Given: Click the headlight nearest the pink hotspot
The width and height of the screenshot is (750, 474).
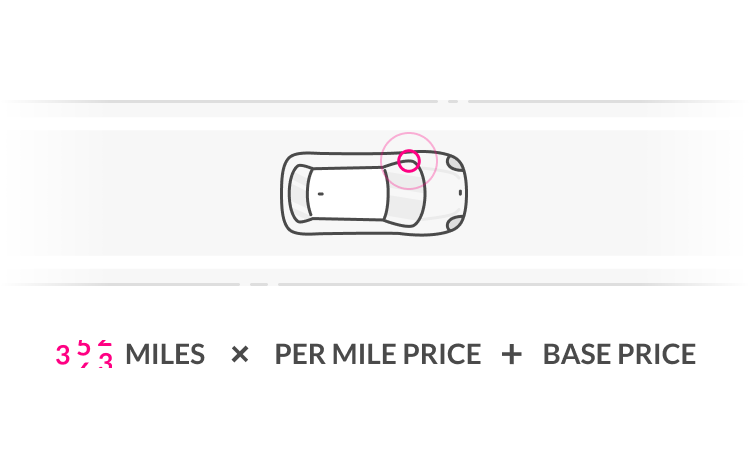Looking at the screenshot, I should [x=454, y=164].
